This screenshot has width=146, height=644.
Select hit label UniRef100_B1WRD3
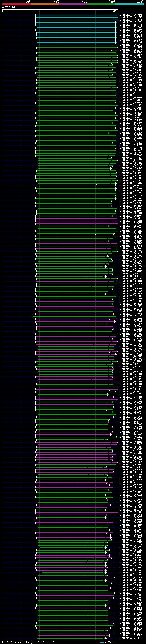tap(131, 70)
